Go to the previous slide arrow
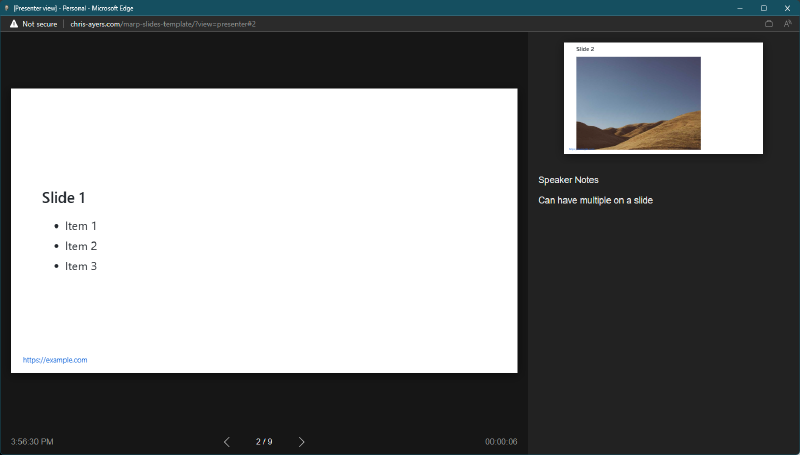The width and height of the screenshot is (800, 455). tap(227, 442)
